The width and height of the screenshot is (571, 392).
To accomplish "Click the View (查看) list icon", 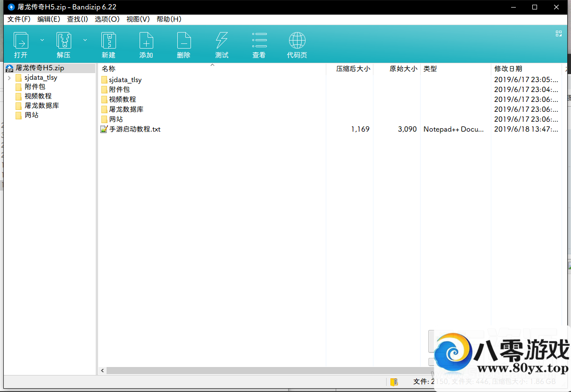I will pos(259,41).
